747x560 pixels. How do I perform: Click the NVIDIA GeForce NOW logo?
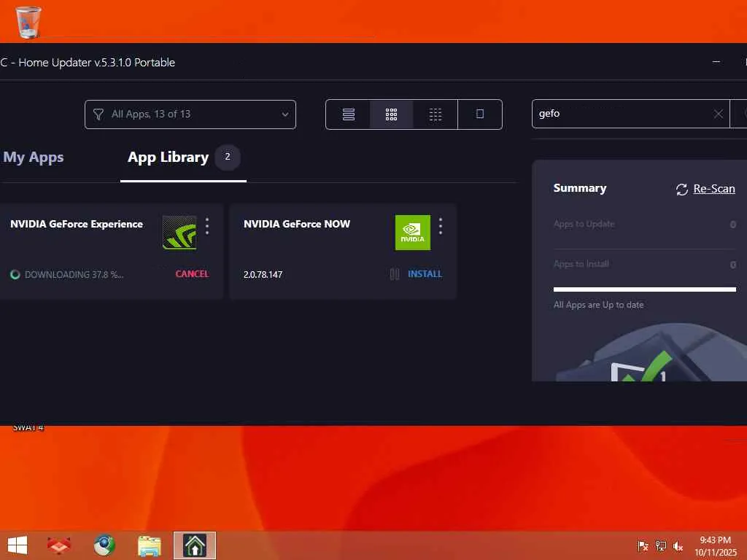point(413,233)
